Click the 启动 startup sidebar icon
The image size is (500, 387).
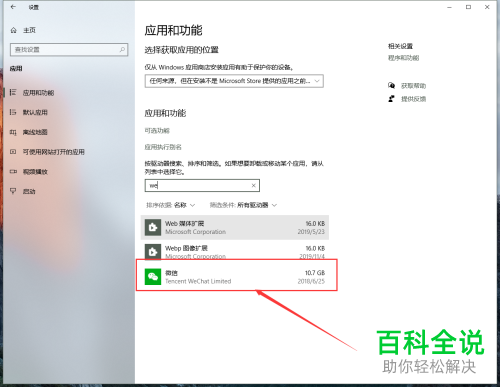[x=13, y=191]
